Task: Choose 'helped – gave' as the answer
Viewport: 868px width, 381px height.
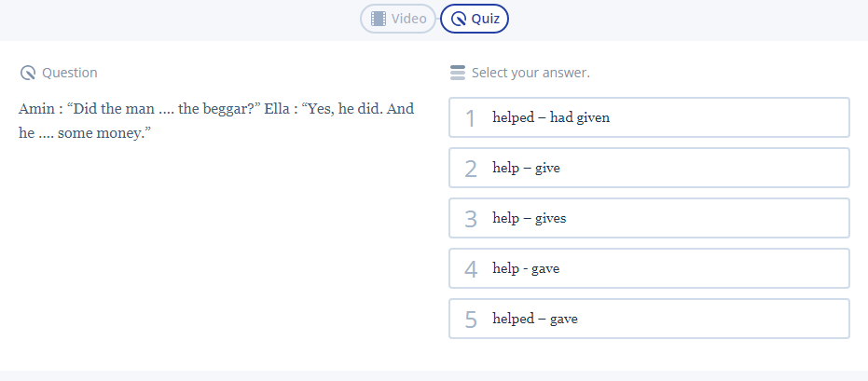Action: (x=535, y=319)
